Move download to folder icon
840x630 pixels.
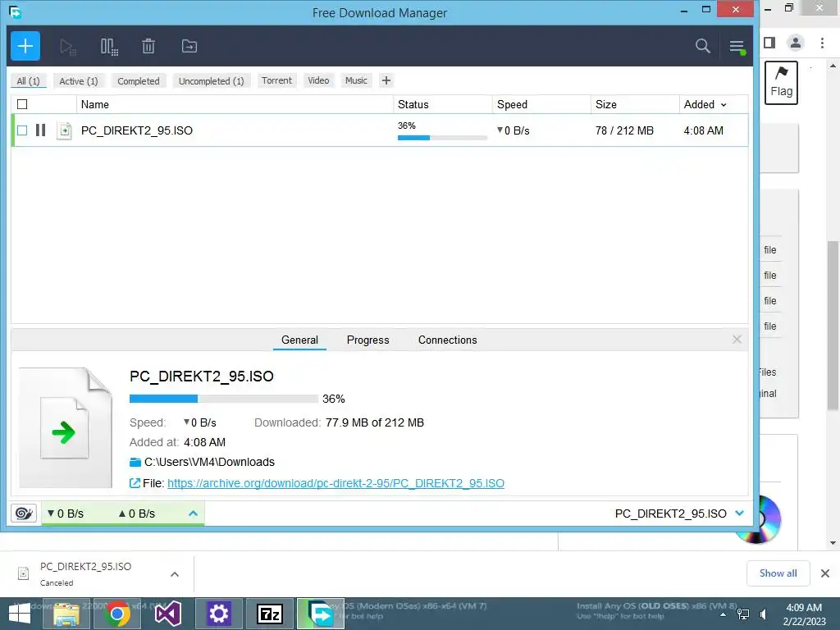(189, 46)
